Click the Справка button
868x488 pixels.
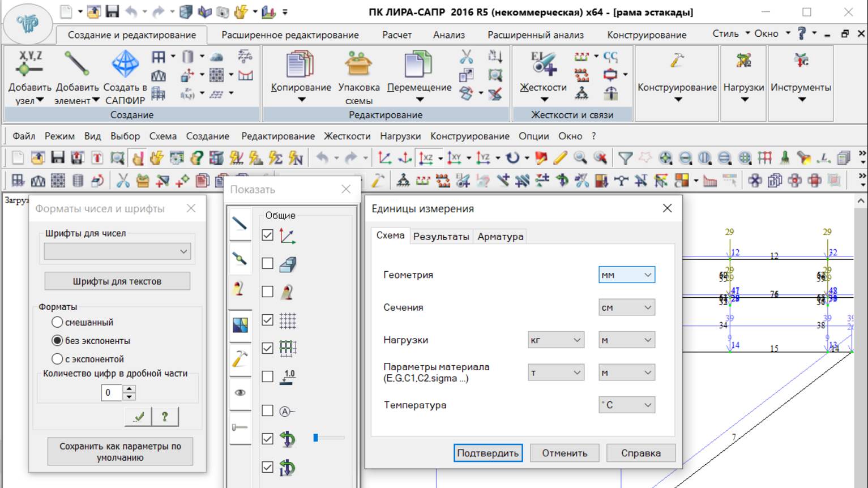[641, 453]
